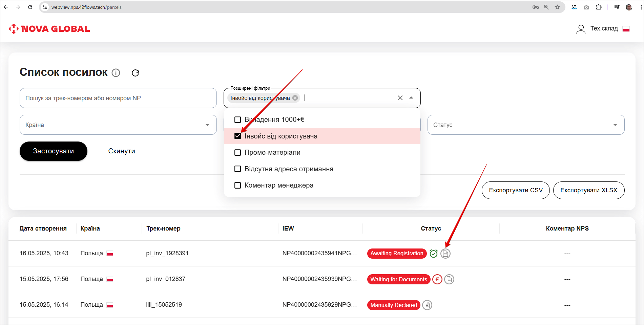Click the refresh icon beside Список посилок
The height and width of the screenshot is (325, 644).
(136, 73)
